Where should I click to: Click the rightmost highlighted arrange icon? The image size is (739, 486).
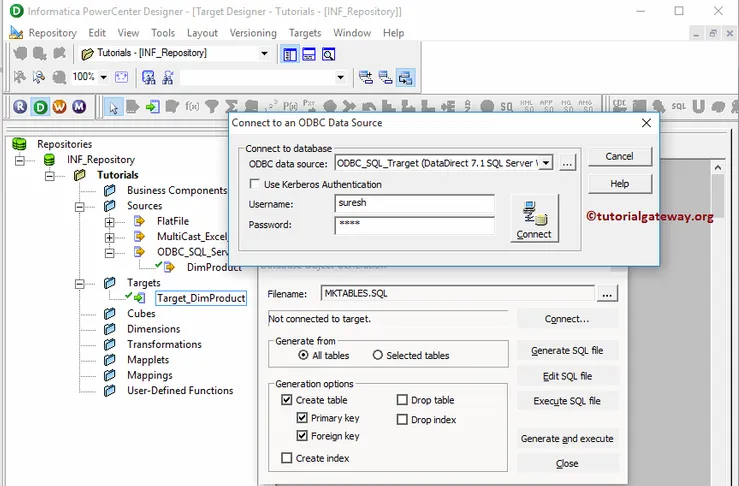[405, 77]
